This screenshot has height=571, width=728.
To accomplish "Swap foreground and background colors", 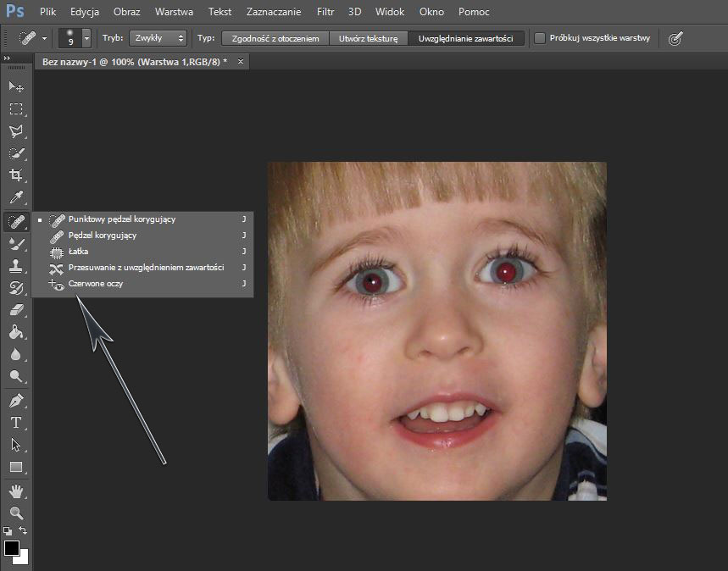I will click(x=23, y=530).
